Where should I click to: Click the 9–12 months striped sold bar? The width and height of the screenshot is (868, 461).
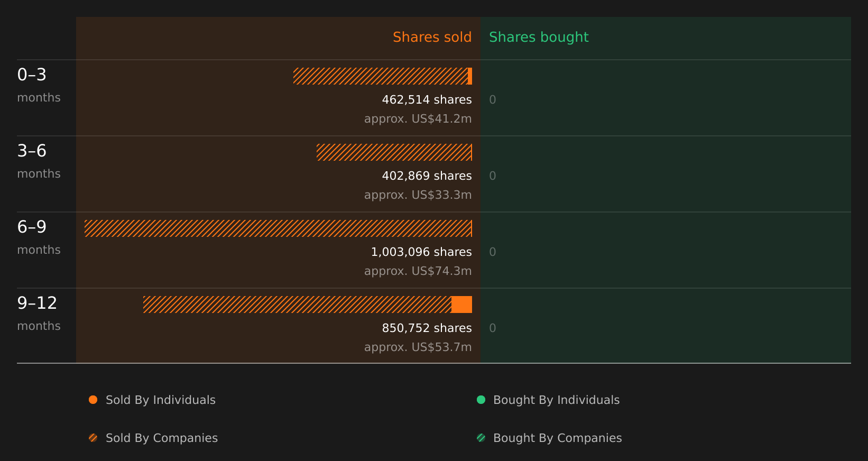point(297,305)
